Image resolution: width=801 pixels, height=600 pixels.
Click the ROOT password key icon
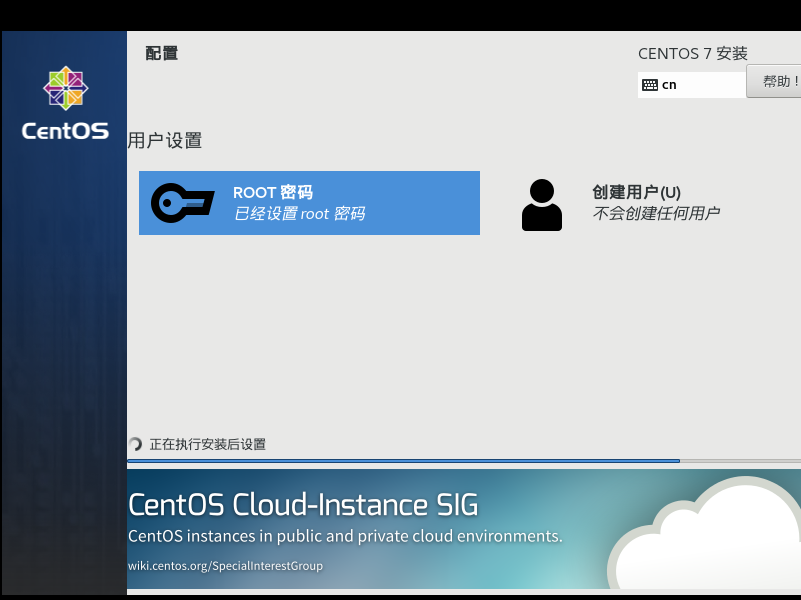[182, 203]
